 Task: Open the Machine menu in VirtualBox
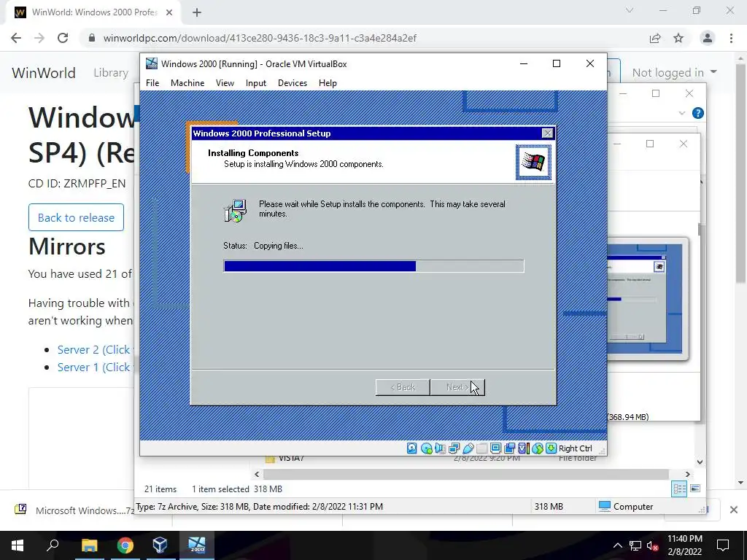coord(187,83)
